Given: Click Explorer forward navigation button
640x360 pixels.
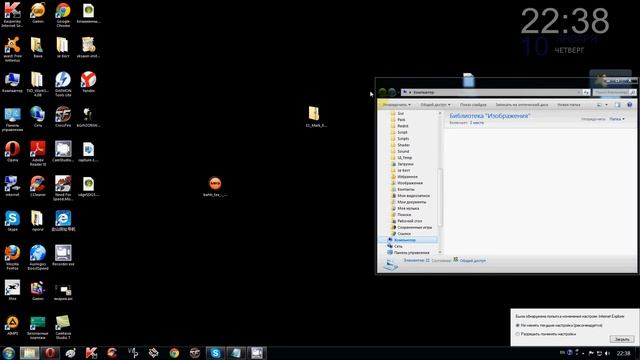Looking at the screenshot, I should pos(392,92).
